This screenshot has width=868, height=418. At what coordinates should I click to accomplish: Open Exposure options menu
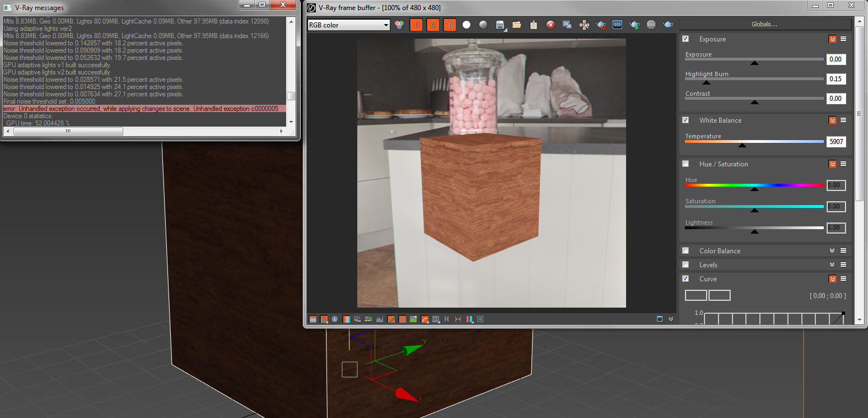tap(843, 39)
